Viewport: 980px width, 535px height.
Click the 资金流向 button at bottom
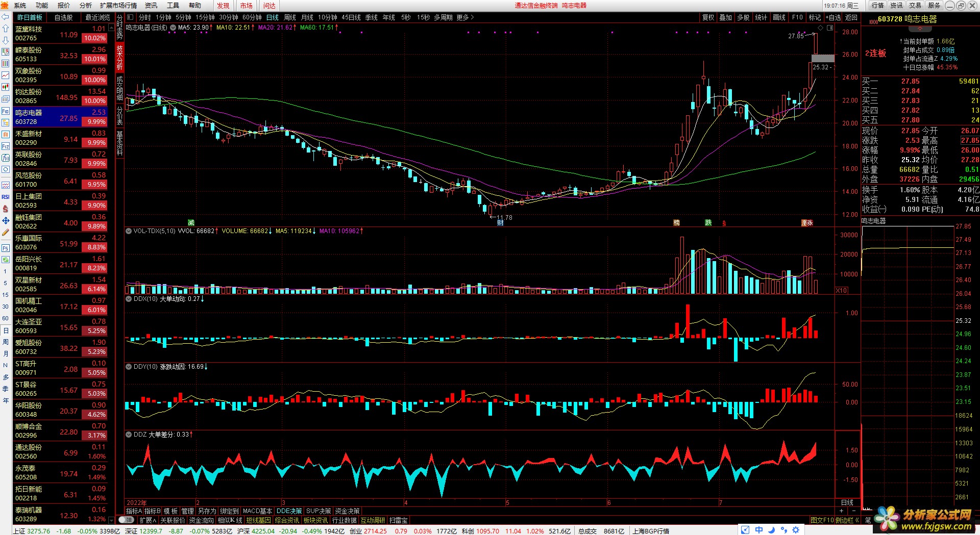point(201,520)
